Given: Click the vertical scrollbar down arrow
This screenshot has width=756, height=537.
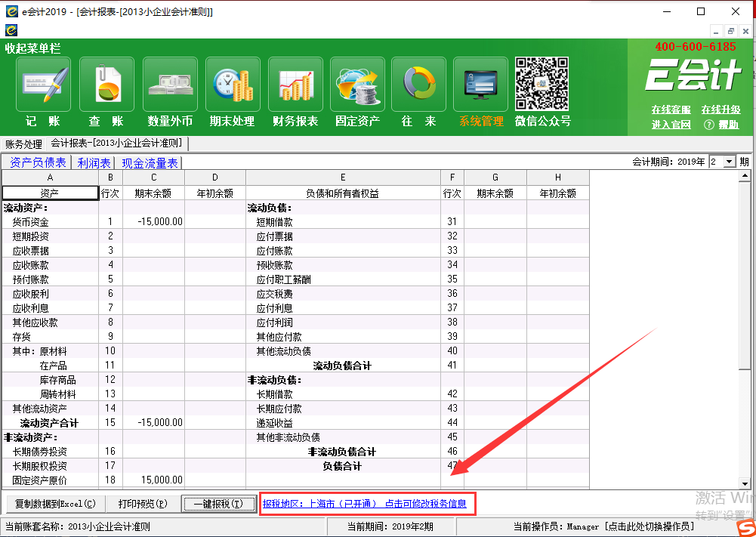Looking at the screenshot, I should click(x=745, y=483).
